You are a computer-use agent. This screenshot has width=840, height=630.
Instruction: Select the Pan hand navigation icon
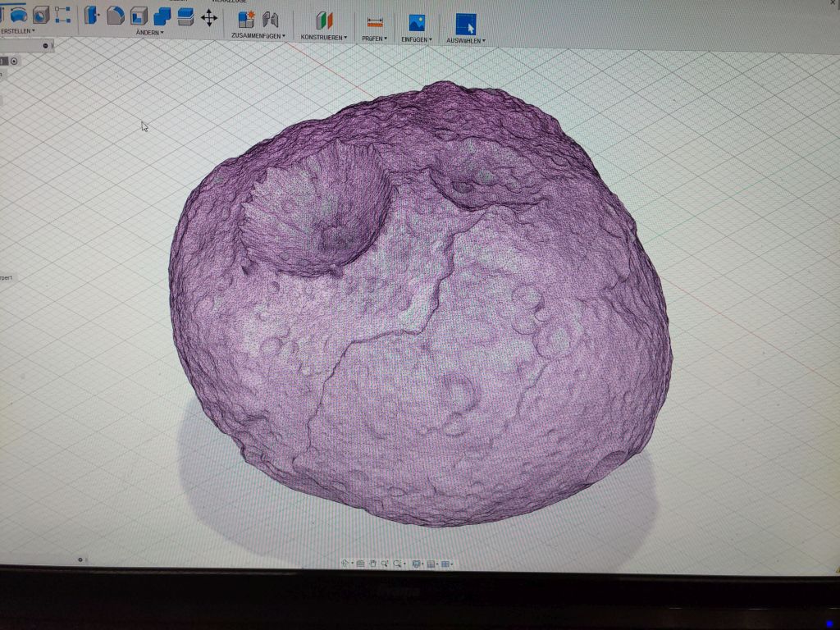click(x=373, y=564)
